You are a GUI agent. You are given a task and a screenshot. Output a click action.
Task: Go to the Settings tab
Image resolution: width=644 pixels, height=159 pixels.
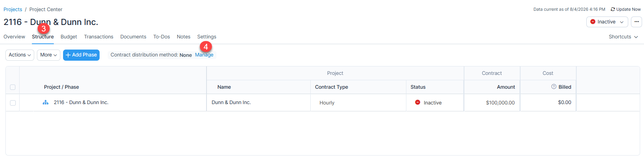(x=207, y=37)
